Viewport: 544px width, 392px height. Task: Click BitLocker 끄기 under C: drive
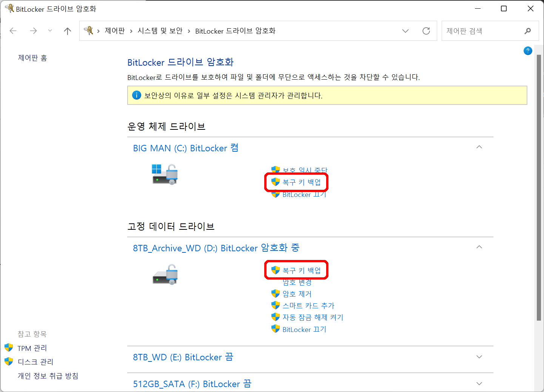(x=304, y=195)
